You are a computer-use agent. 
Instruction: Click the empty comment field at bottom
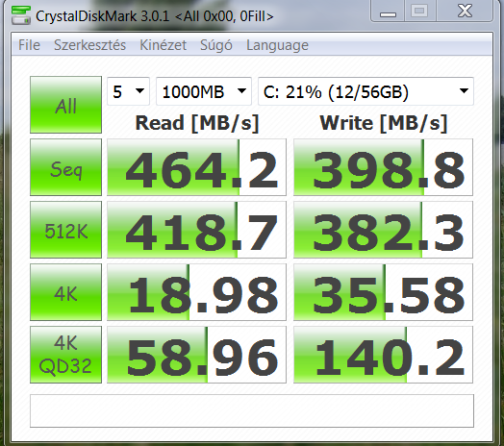[252, 411]
